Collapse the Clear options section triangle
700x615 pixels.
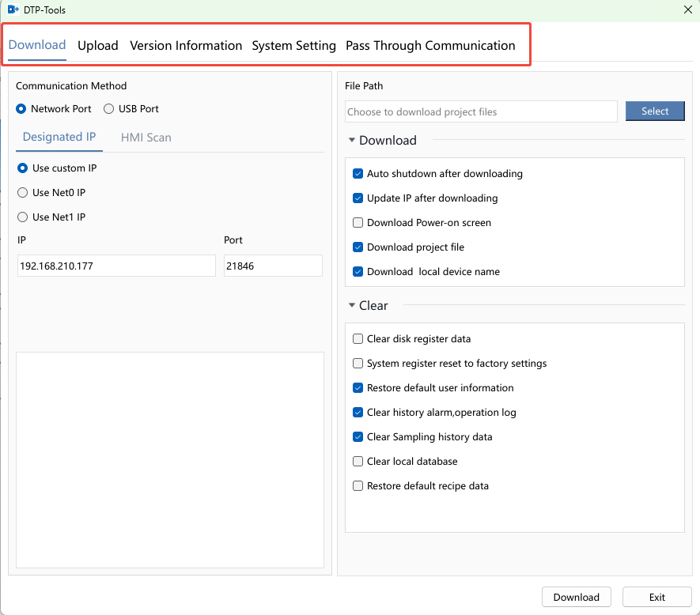tap(352, 305)
